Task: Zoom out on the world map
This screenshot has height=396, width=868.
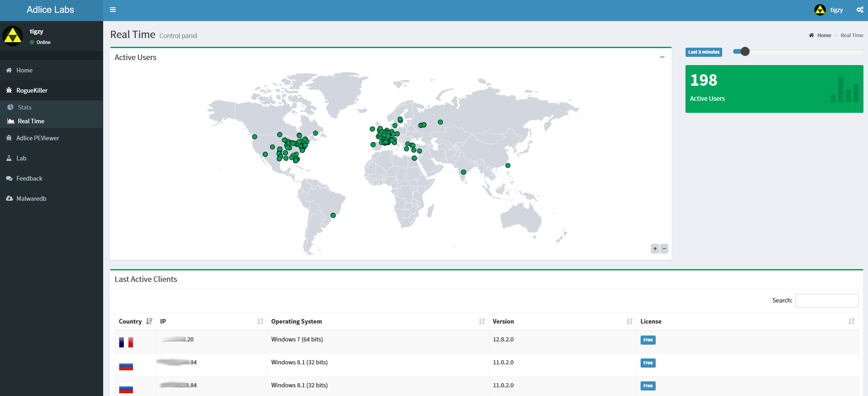Action: pos(664,248)
